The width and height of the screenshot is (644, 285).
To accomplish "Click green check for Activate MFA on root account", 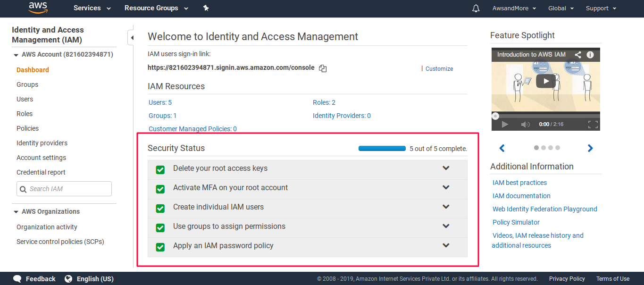I will tap(160, 189).
